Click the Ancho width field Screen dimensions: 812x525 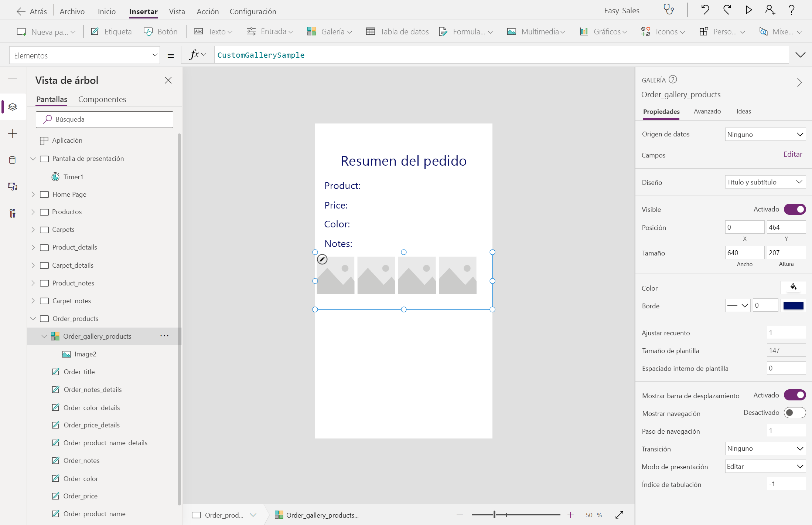744,253
